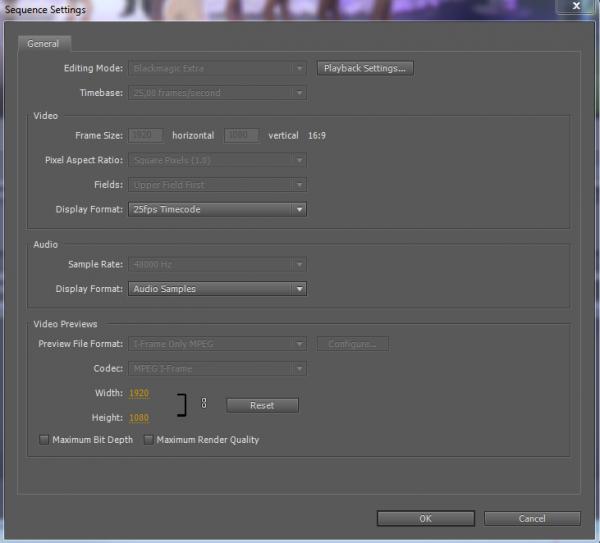Expand the Sample Rate dropdown
This screenshot has height=543, width=600.
pos(217,264)
